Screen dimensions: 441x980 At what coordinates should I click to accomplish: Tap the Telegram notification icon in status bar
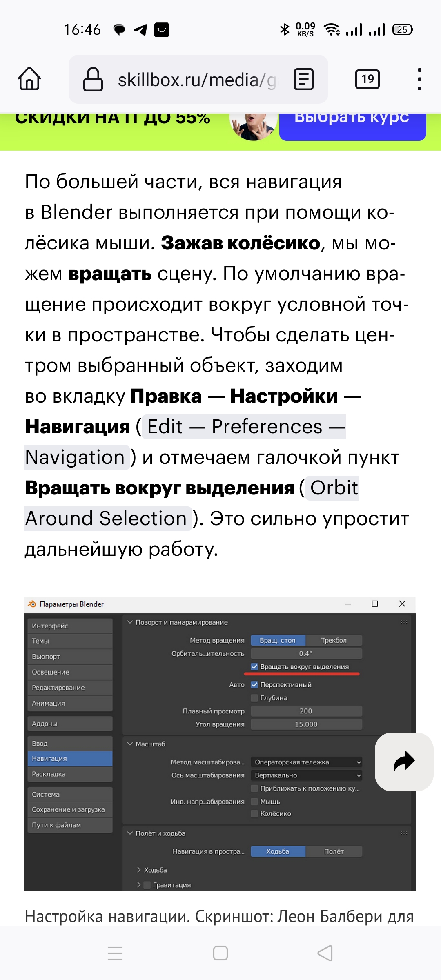point(140,29)
